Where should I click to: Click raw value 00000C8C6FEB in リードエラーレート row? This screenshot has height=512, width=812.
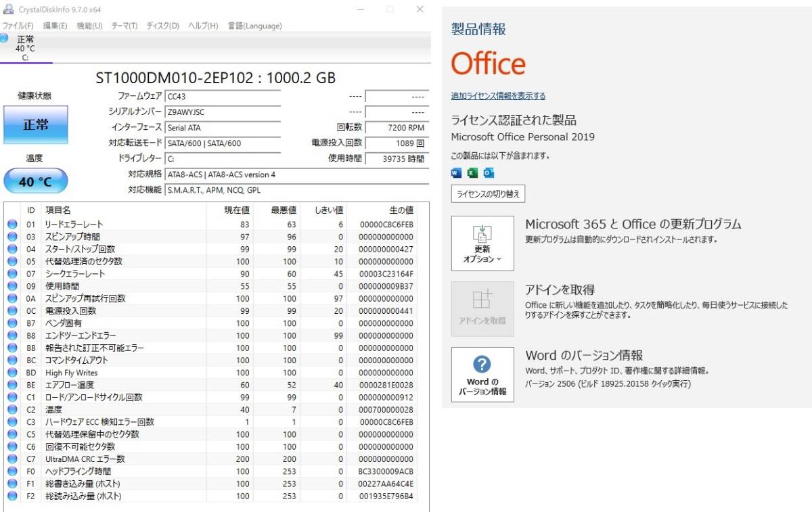point(386,225)
